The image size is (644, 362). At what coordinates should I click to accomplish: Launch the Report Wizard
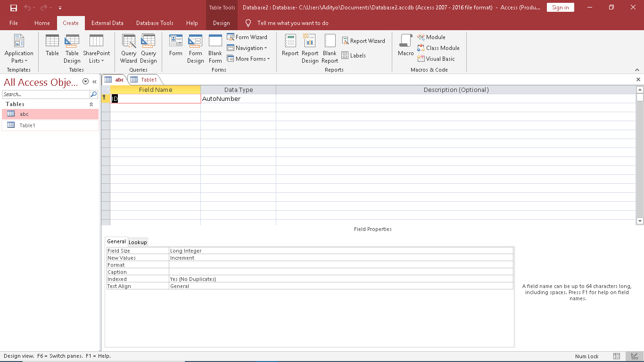[363, 41]
